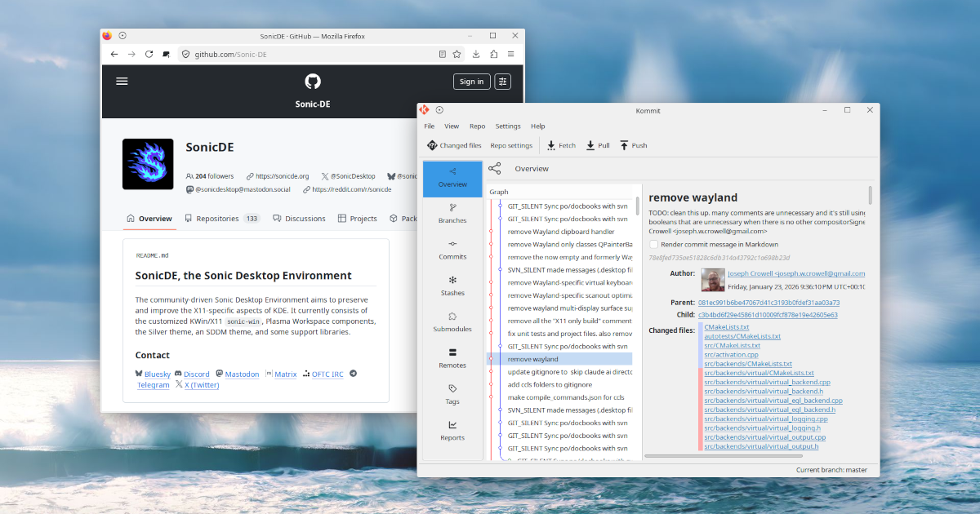The height and width of the screenshot is (514, 980).
Task: Open Remotes in Kommit sidebar
Action: click(452, 359)
